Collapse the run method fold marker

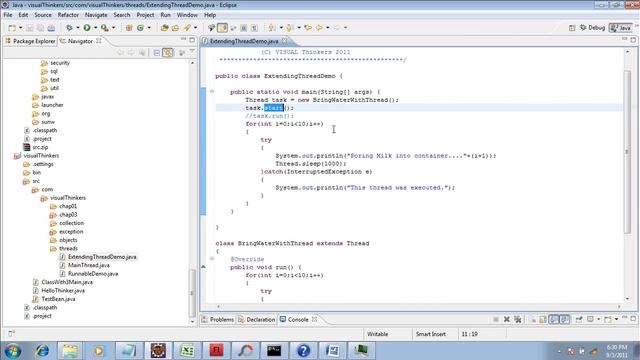[212, 259]
